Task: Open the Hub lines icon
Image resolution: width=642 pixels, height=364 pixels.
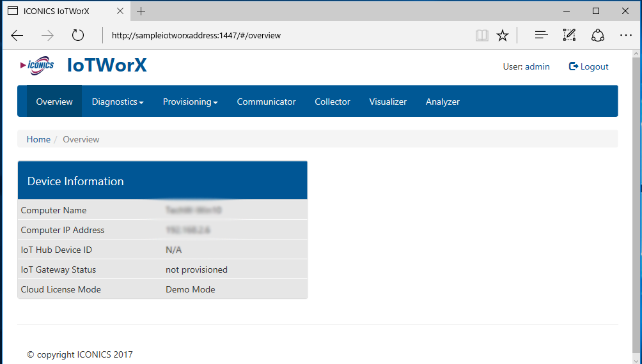Action: pyautogui.click(x=541, y=35)
